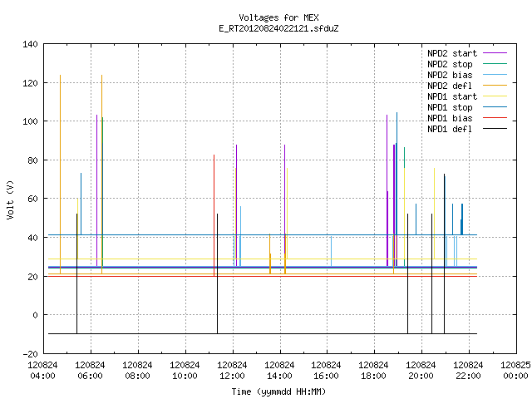Image resolution: width=532 pixels, height=399 pixels.
Task: Click the black baseline trace at -10 V
Action: (263, 334)
